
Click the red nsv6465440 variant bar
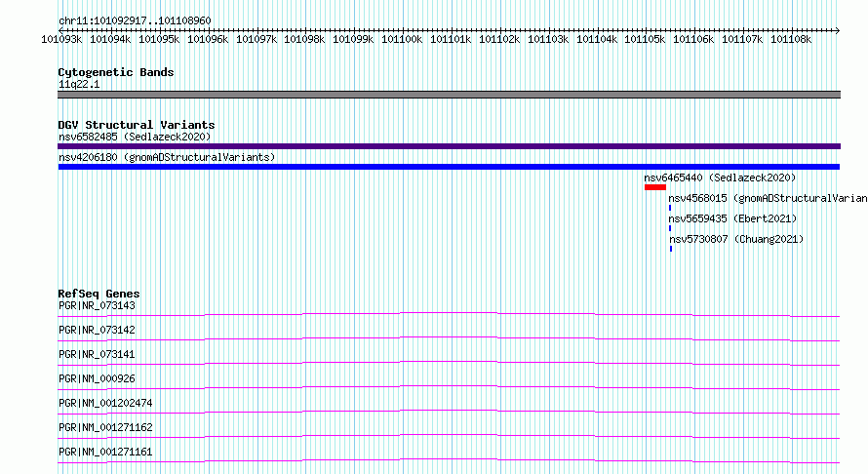point(654,187)
